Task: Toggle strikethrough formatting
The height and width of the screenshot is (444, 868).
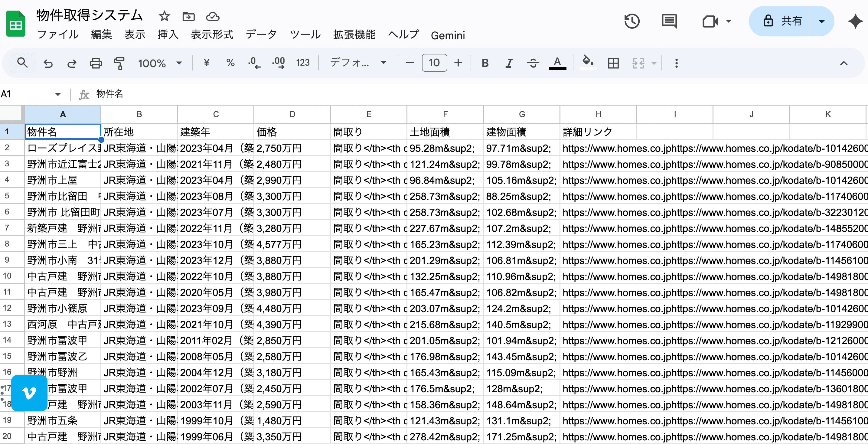Action: (x=534, y=63)
